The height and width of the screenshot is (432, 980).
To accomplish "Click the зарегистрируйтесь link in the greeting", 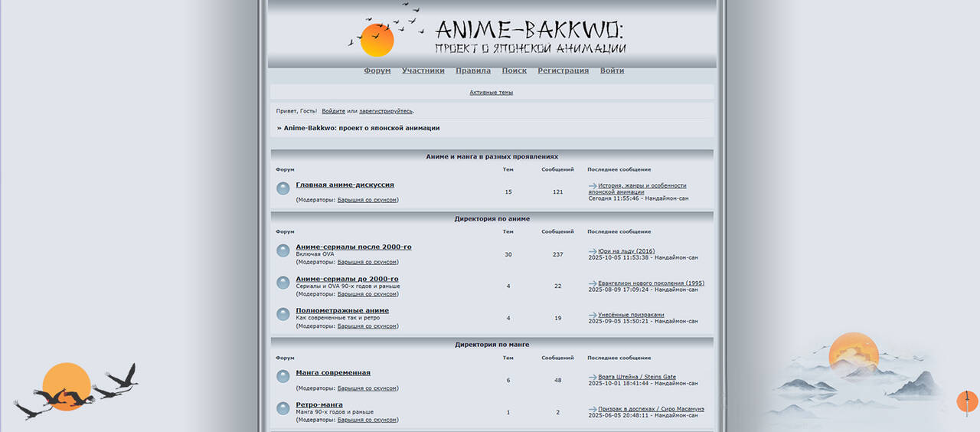I will click(386, 111).
